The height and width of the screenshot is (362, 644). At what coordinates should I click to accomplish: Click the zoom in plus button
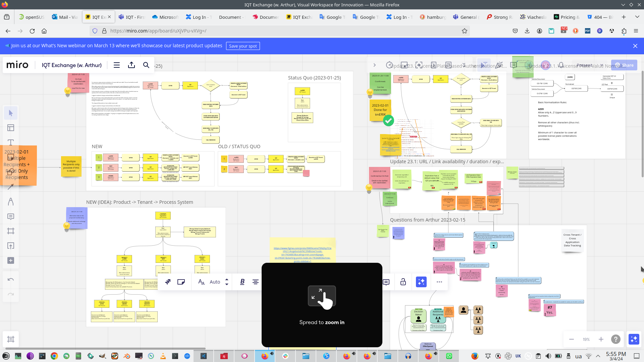[x=601, y=339]
